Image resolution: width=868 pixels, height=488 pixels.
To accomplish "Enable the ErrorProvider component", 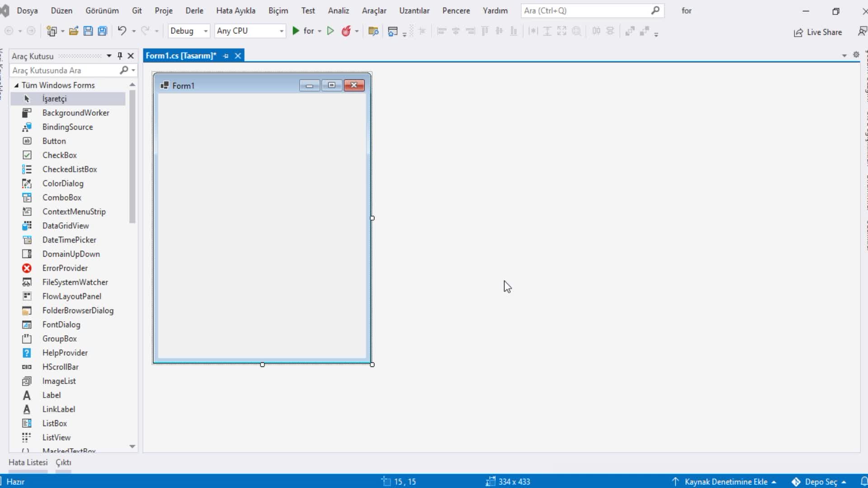I will (x=64, y=267).
